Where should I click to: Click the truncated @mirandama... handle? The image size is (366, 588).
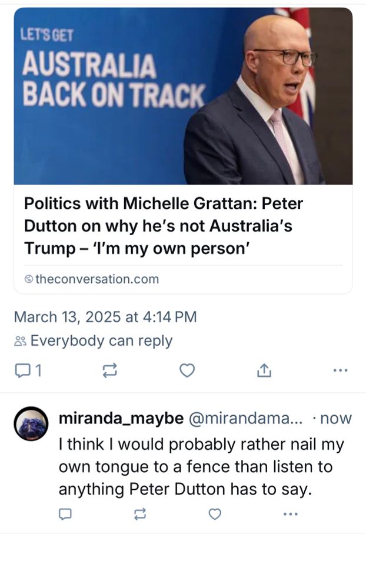coord(245,418)
